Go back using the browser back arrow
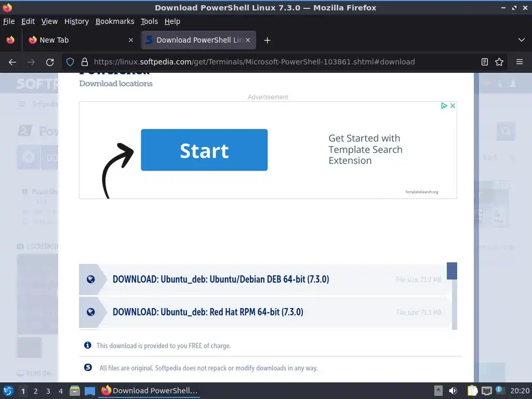The image size is (532, 399). 12,62
